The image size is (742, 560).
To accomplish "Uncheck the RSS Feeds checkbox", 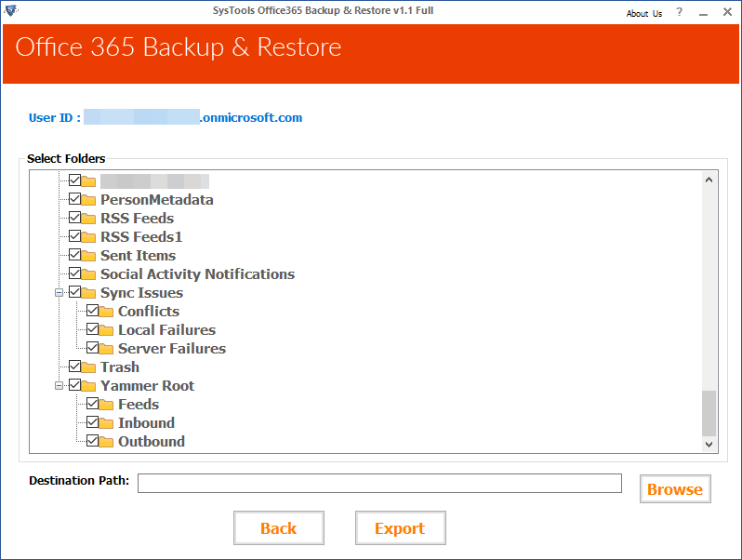I will (74, 218).
